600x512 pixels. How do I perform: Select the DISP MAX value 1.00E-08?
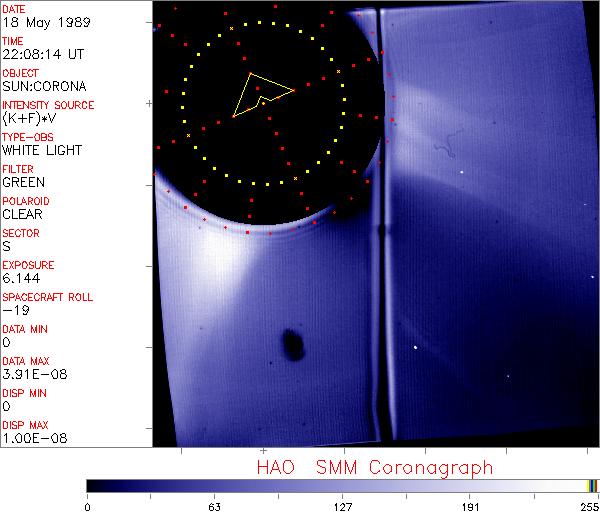[32, 438]
